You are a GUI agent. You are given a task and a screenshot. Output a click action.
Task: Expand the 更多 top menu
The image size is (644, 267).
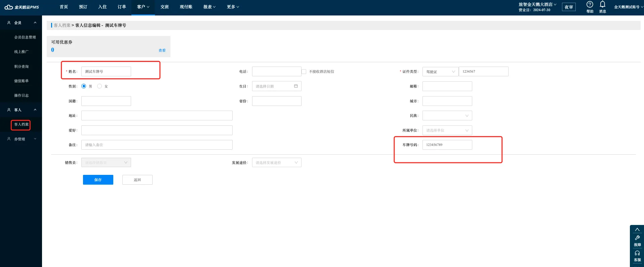(x=233, y=7)
